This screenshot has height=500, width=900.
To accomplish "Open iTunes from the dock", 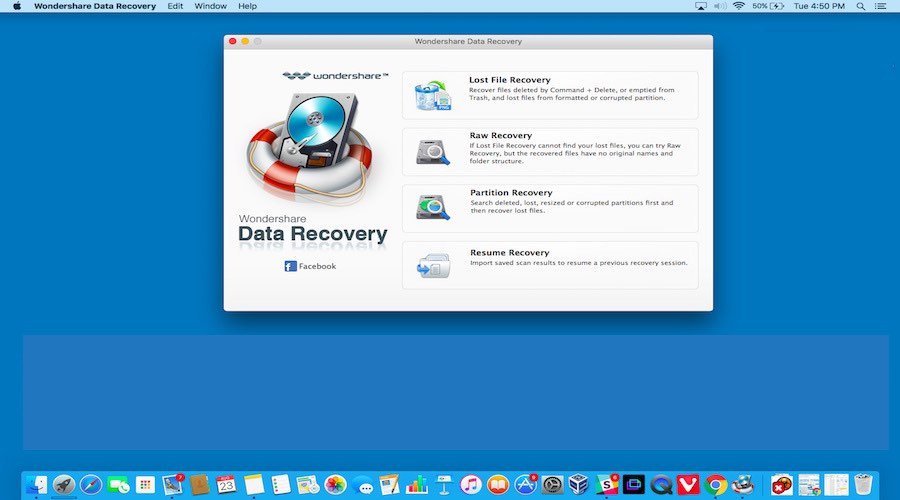I will [471, 485].
